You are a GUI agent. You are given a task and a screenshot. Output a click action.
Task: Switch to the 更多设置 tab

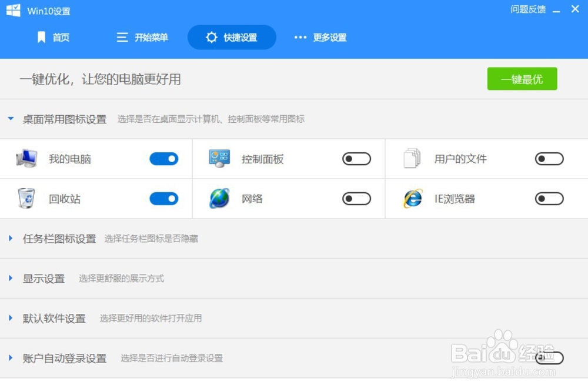tap(321, 37)
